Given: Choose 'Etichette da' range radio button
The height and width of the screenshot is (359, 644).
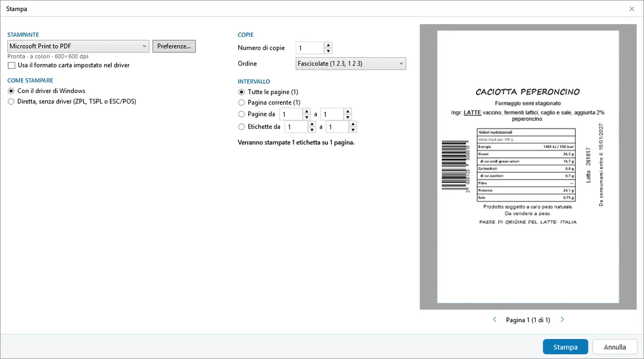Looking at the screenshot, I should 241,127.
